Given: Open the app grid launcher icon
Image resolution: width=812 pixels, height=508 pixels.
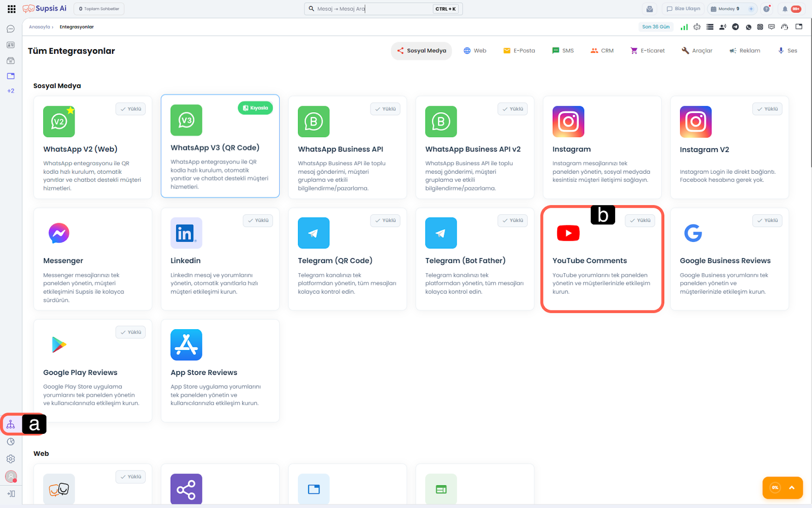Looking at the screenshot, I should (11, 9).
